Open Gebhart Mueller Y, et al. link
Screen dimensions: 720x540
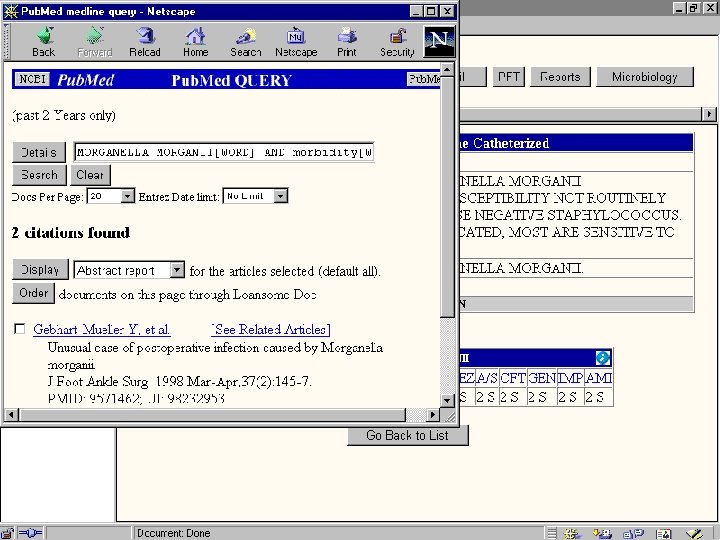(x=101, y=330)
